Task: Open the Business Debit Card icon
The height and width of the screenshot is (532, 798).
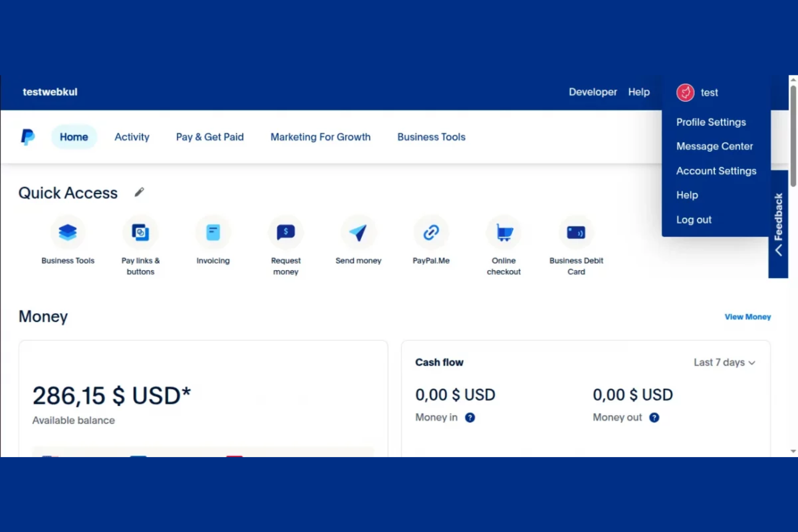Action: coord(576,232)
